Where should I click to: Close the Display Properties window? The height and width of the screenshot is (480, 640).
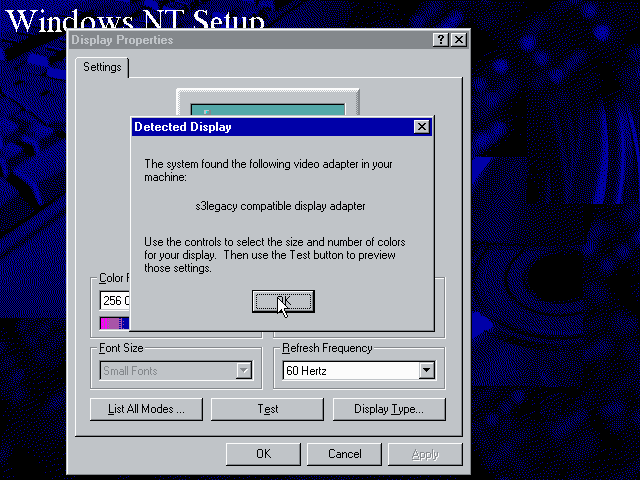pos(458,40)
